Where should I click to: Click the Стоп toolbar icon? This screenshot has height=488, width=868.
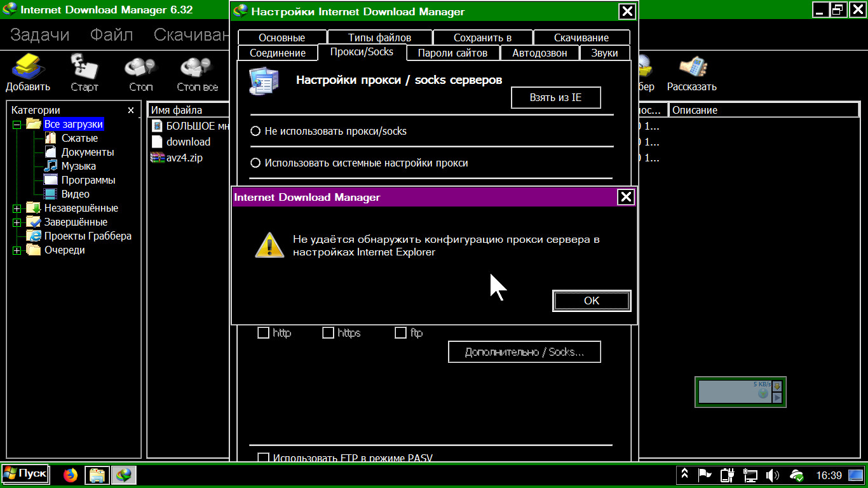click(x=140, y=66)
